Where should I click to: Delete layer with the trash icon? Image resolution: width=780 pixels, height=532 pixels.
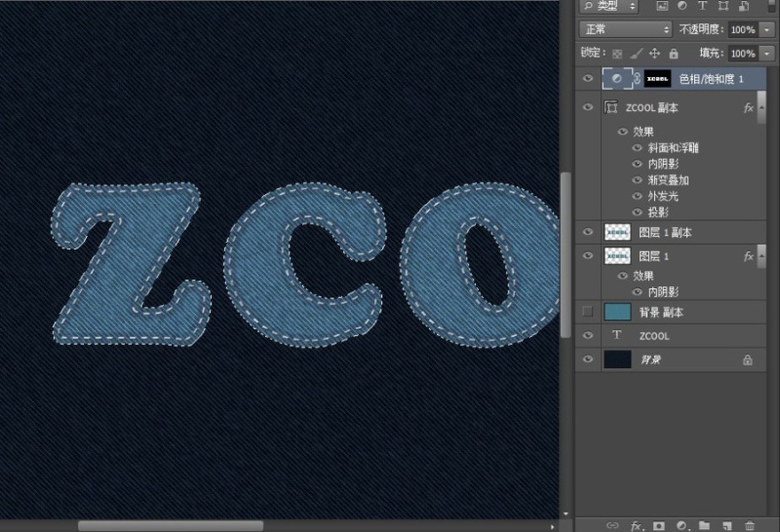point(749,525)
